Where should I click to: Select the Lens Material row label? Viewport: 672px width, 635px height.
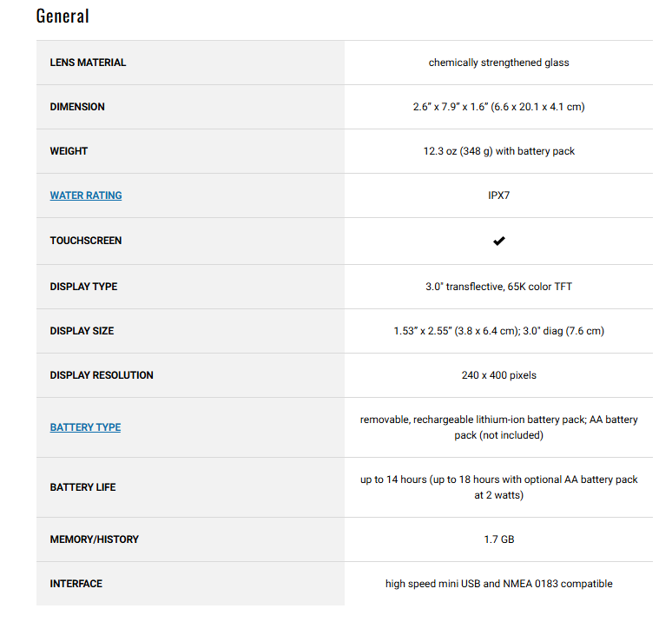[x=88, y=63]
